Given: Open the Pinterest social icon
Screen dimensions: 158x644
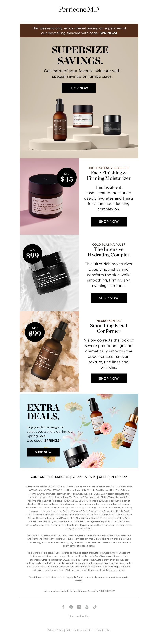Looking at the screenshot, I should coord(71,607).
